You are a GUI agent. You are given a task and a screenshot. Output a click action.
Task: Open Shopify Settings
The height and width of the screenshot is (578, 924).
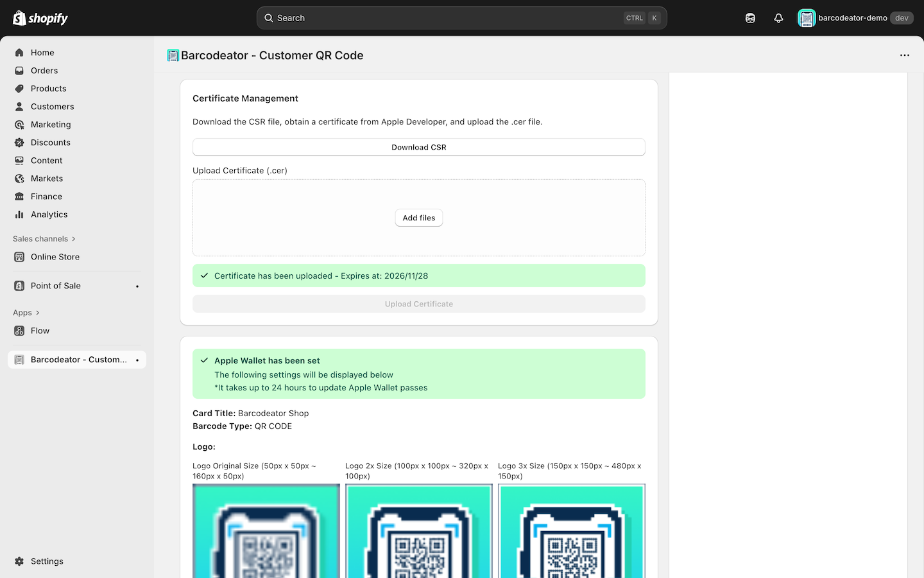(x=47, y=561)
